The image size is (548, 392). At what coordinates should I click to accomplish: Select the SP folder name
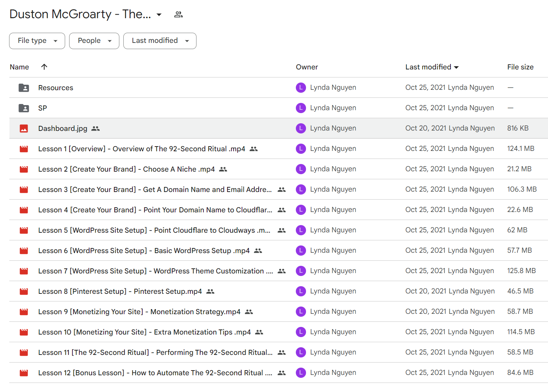pos(43,108)
